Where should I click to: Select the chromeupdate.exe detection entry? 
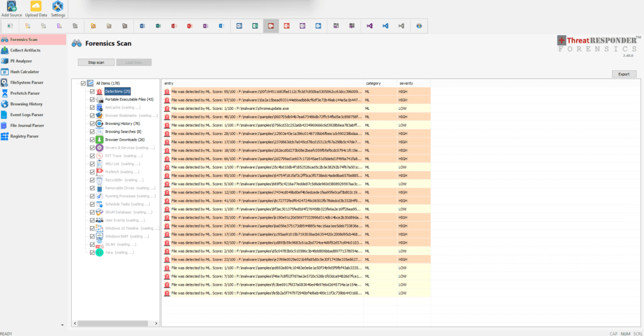click(296, 108)
